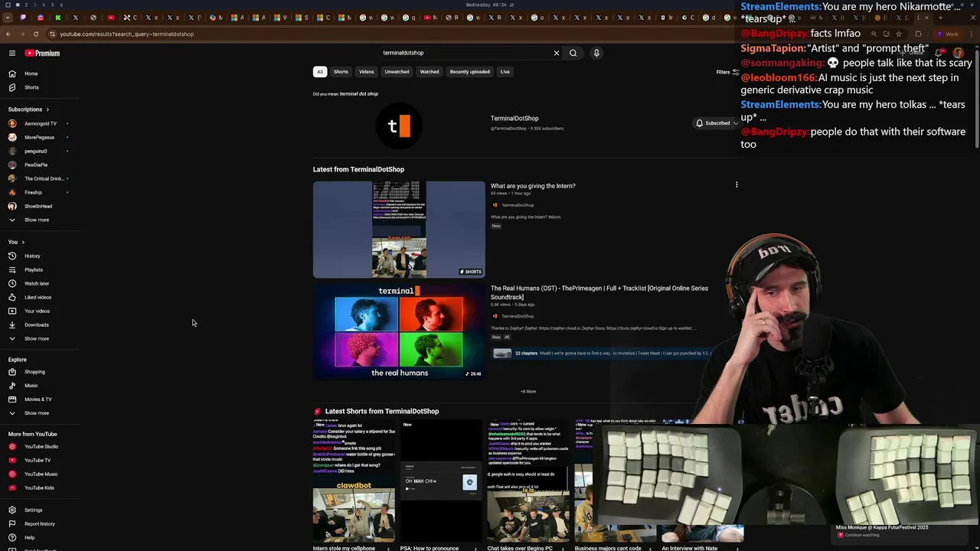Click the search magnifier button
Image resolution: width=980 pixels, height=551 pixels.
[x=573, y=53]
